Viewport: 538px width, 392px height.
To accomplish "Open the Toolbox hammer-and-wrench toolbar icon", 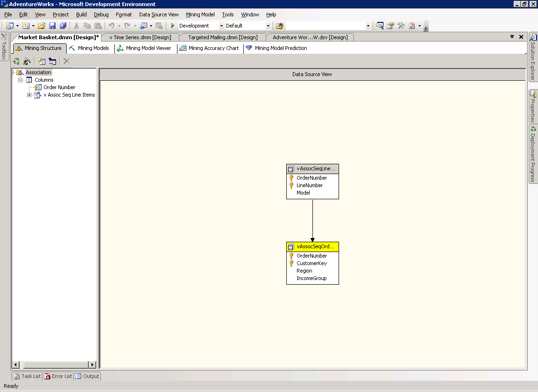I will (x=401, y=26).
